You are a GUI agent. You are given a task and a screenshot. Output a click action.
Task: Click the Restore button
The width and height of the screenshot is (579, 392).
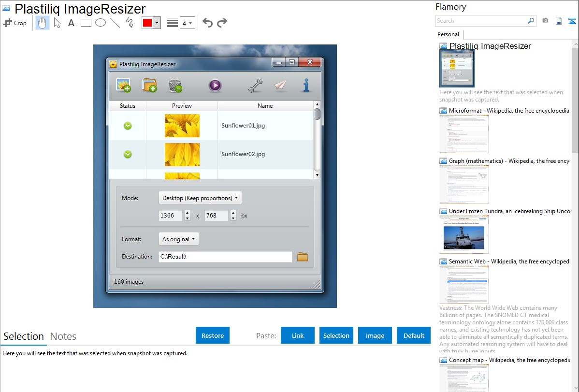coord(213,335)
